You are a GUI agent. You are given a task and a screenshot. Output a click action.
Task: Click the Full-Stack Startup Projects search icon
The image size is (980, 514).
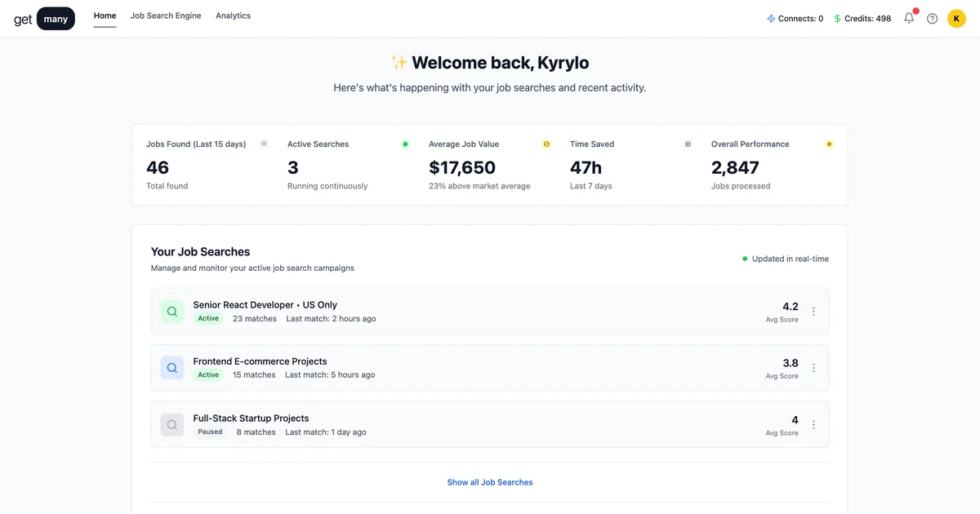[171, 424]
